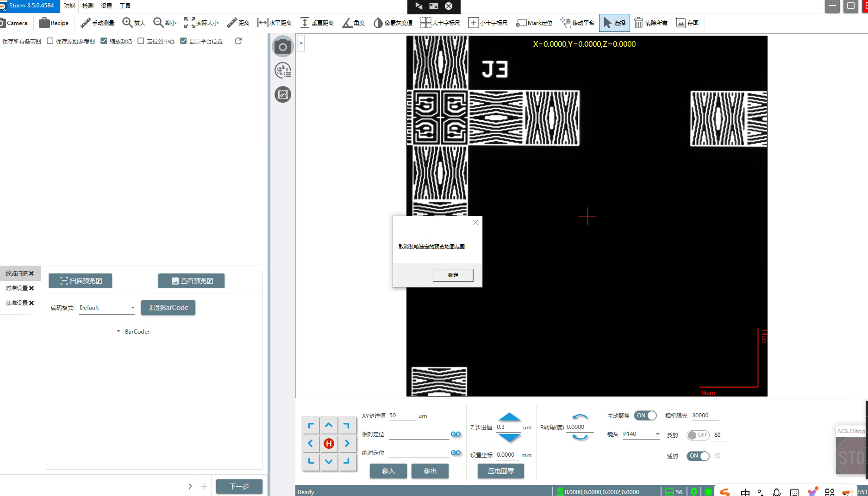
Task: Open the 镜头 P140 lens dropdown
Action: point(641,434)
